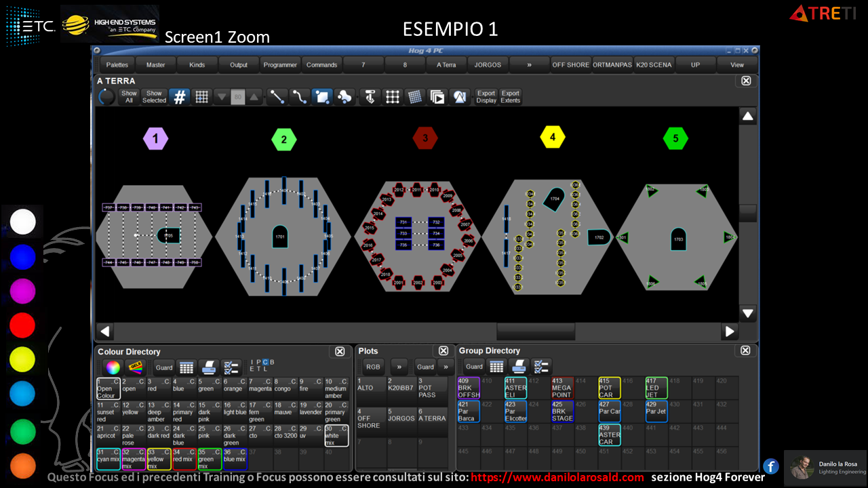Image resolution: width=868 pixels, height=488 pixels.
Task: Open the K20 SCENA view
Action: coord(654,64)
